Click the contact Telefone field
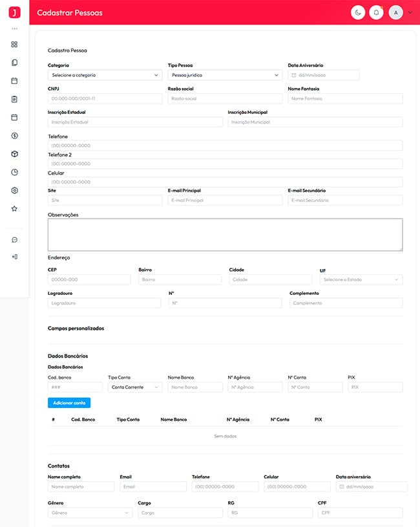The height and width of the screenshot is (527, 420). [226, 487]
